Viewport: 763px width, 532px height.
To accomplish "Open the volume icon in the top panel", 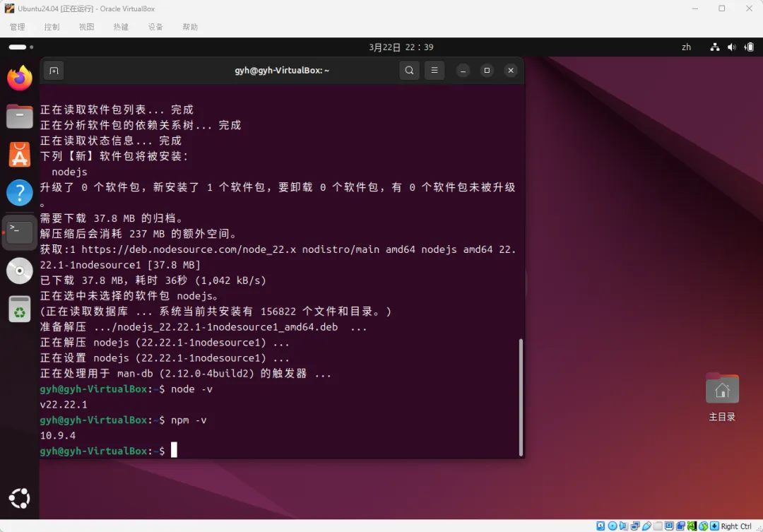I will coord(732,47).
